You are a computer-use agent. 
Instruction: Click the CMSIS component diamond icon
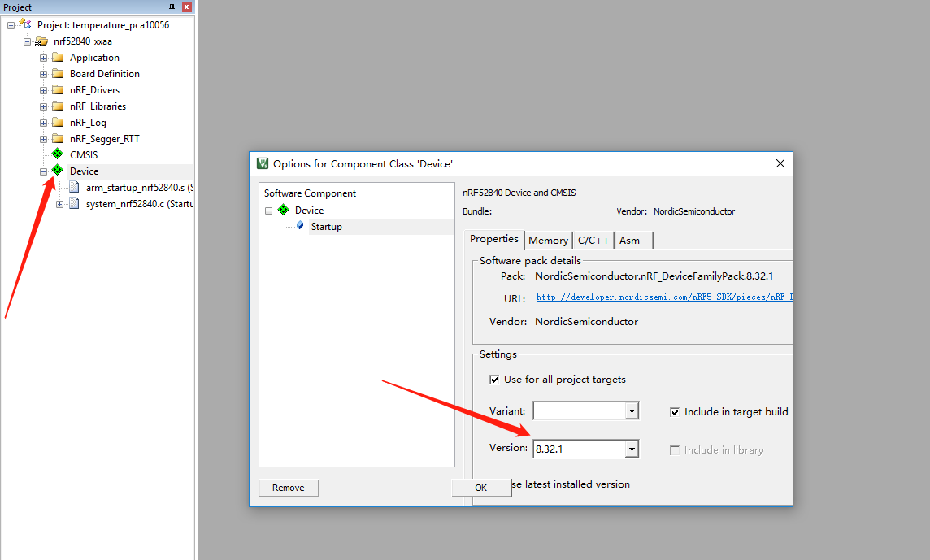[57, 154]
